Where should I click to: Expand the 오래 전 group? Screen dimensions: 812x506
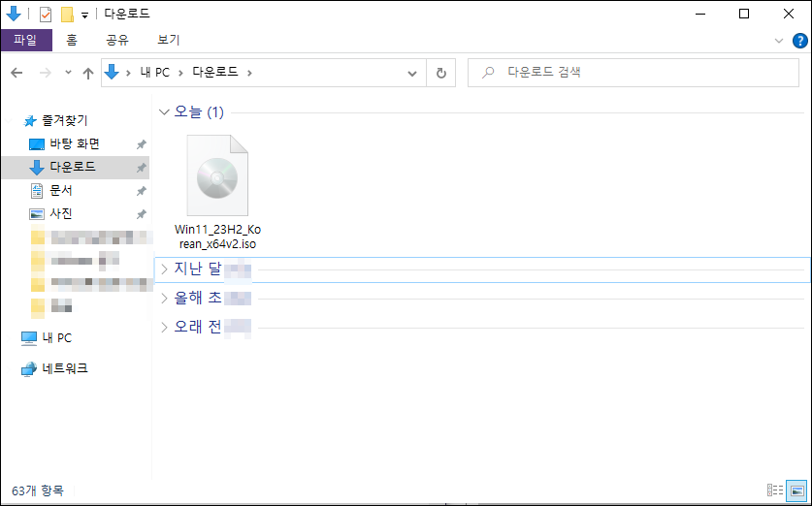pos(164,327)
